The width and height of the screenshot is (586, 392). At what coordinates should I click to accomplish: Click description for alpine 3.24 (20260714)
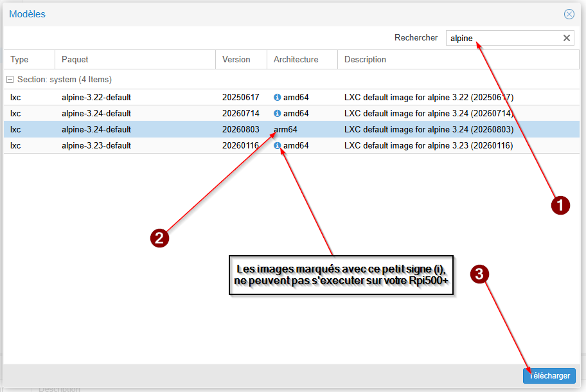point(429,113)
